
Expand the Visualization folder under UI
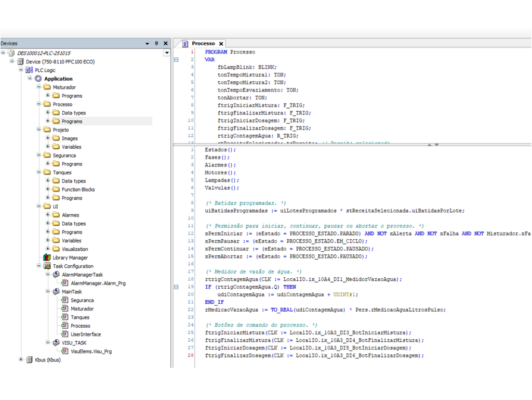tap(48, 249)
